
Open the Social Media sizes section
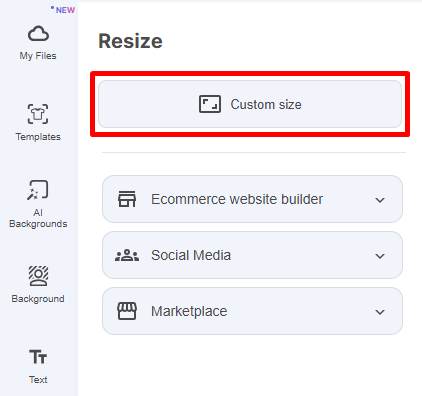pos(252,255)
